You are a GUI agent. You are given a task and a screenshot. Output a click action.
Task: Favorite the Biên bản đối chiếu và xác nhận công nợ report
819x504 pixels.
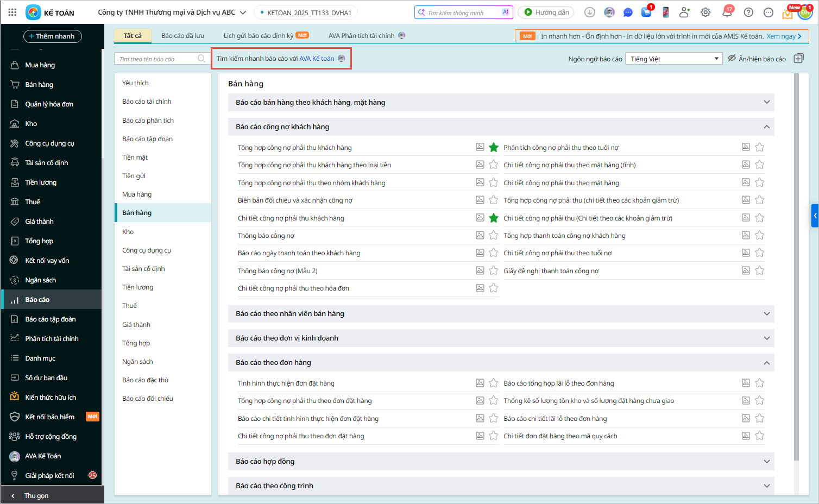[493, 200]
